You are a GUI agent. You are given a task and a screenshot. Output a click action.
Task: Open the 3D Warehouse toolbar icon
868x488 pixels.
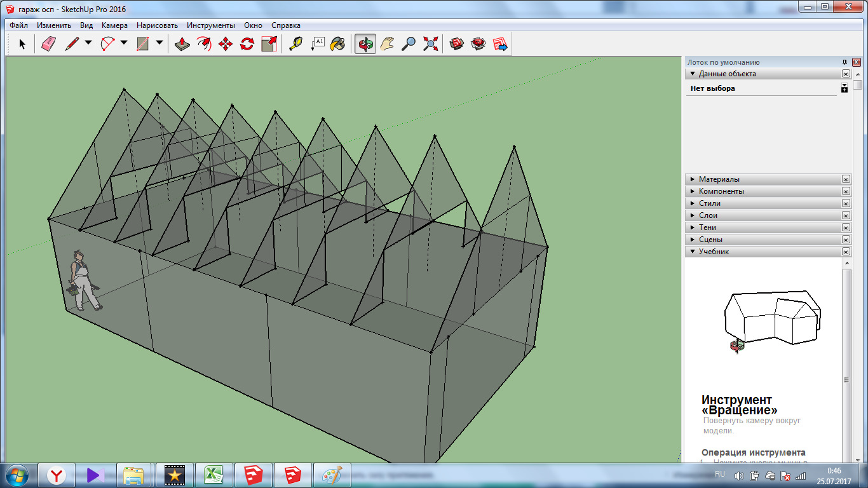457,44
